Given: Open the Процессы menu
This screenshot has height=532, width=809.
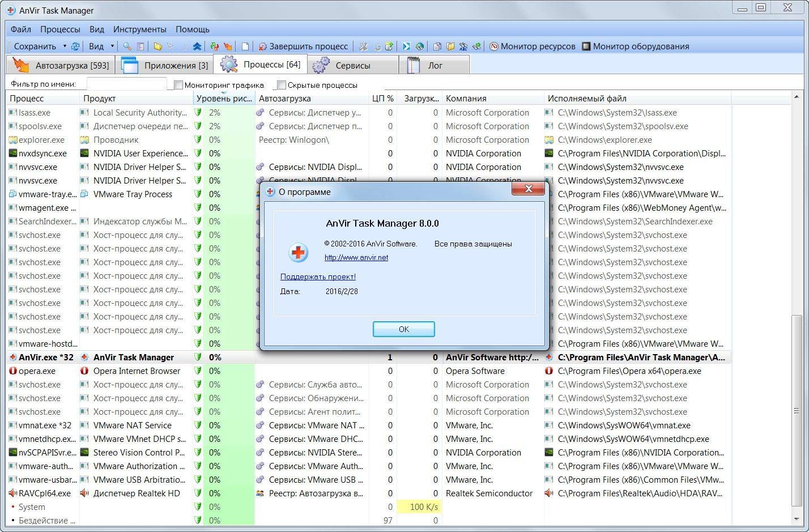Looking at the screenshot, I should coord(60,29).
